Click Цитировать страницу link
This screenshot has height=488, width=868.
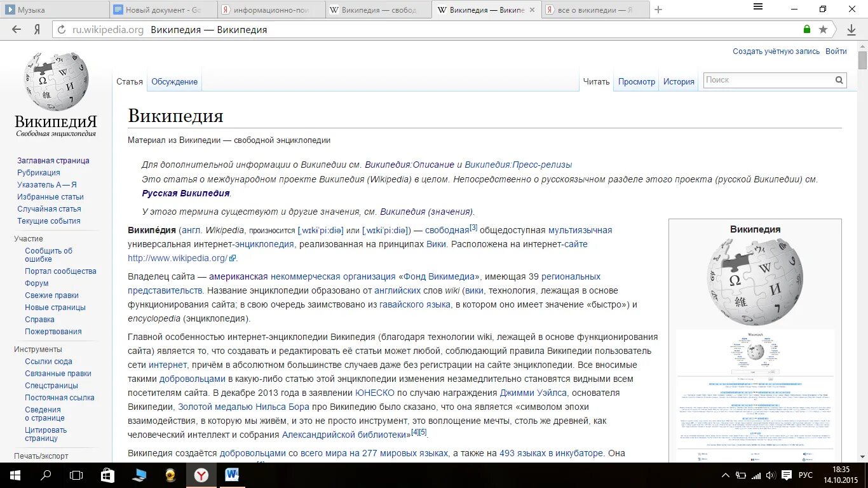point(46,434)
